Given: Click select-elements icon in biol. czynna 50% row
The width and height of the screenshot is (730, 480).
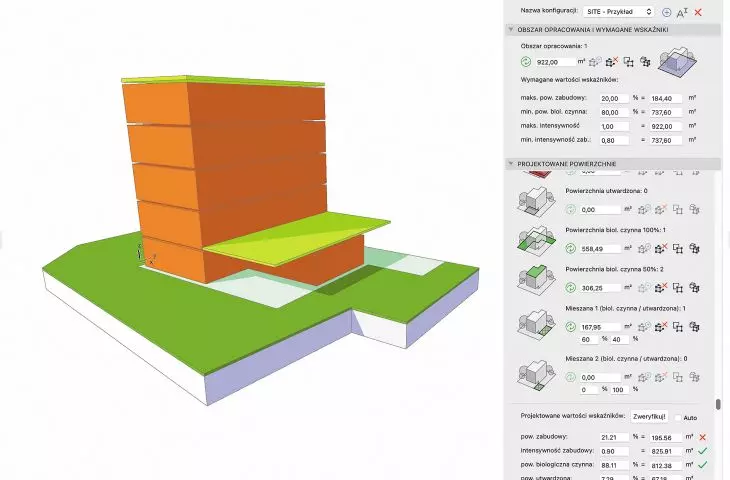Looking at the screenshot, I should click(678, 288).
